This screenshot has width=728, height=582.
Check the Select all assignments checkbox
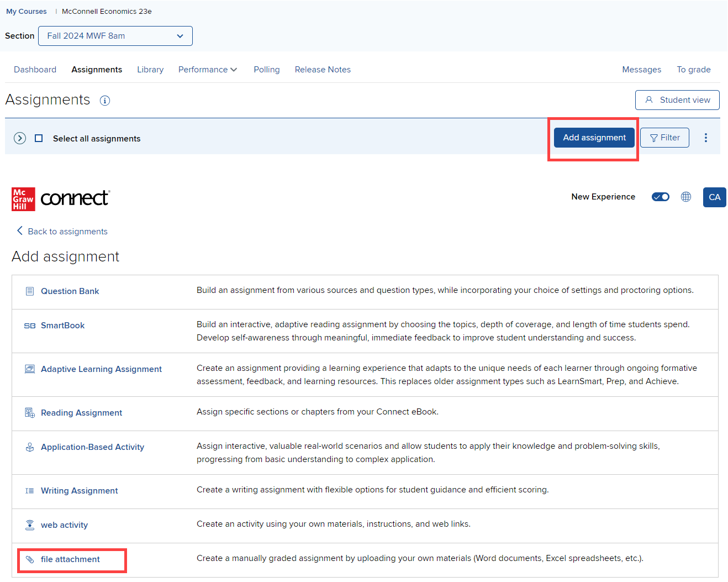[x=39, y=138]
